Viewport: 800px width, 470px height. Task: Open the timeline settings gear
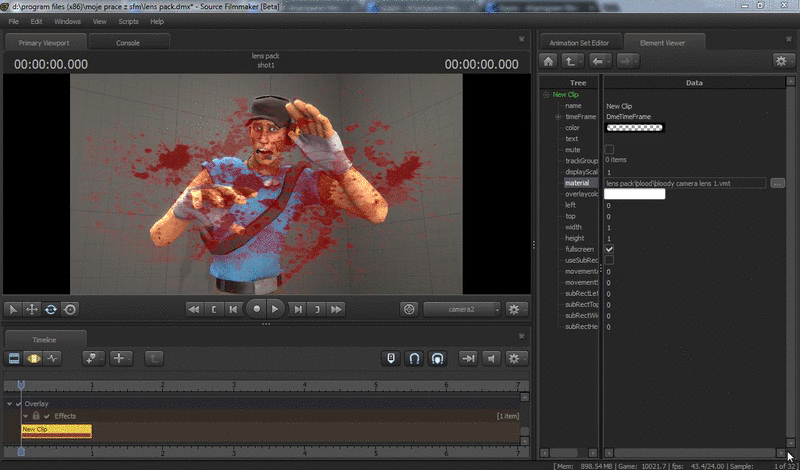point(515,358)
